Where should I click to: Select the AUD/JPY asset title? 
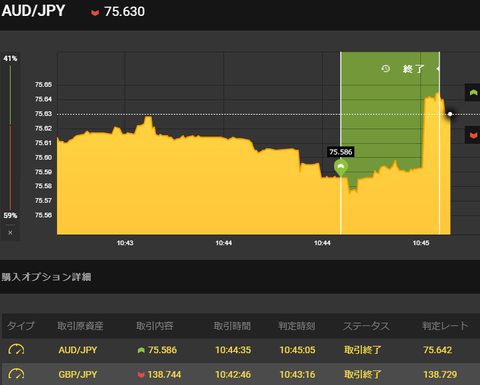pos(33,11)
